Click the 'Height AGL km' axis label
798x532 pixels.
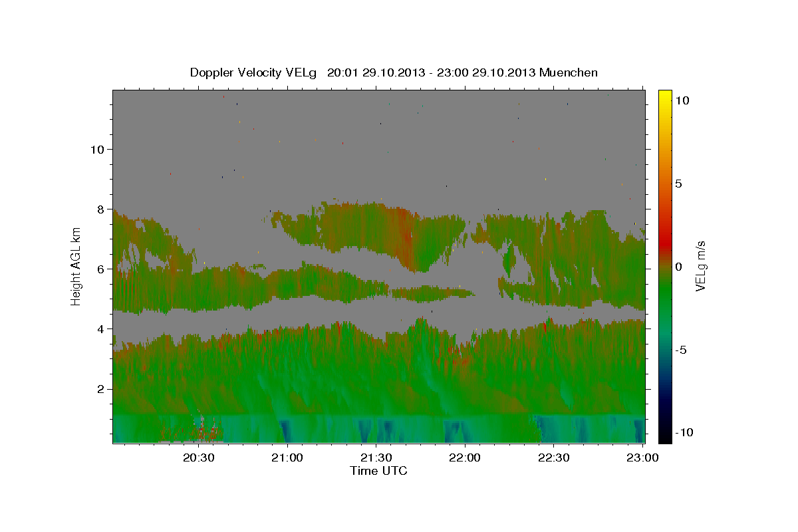pyautogui.click(x=76, y=265)
